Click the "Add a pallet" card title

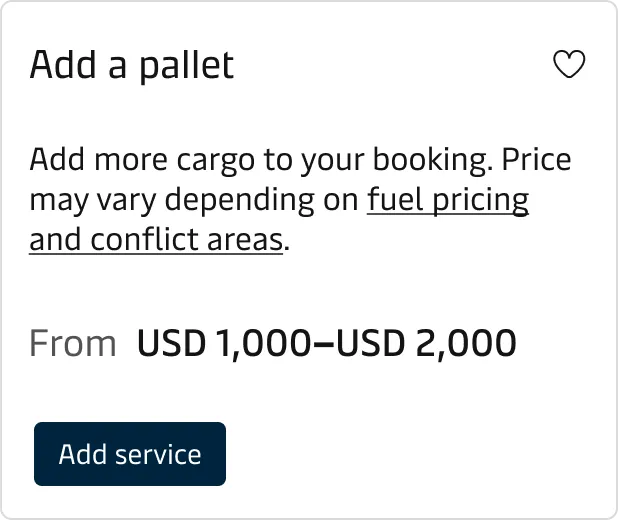(131, 66)
